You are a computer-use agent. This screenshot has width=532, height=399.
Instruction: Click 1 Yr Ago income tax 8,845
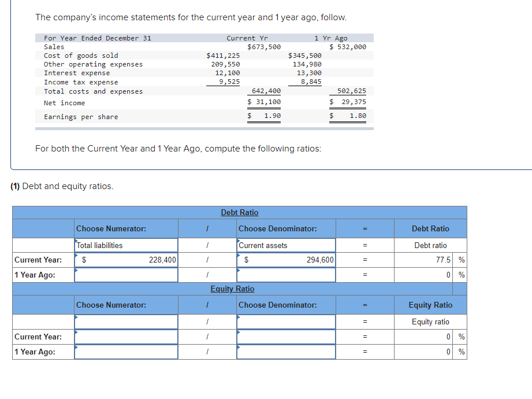tap(311, 82)
